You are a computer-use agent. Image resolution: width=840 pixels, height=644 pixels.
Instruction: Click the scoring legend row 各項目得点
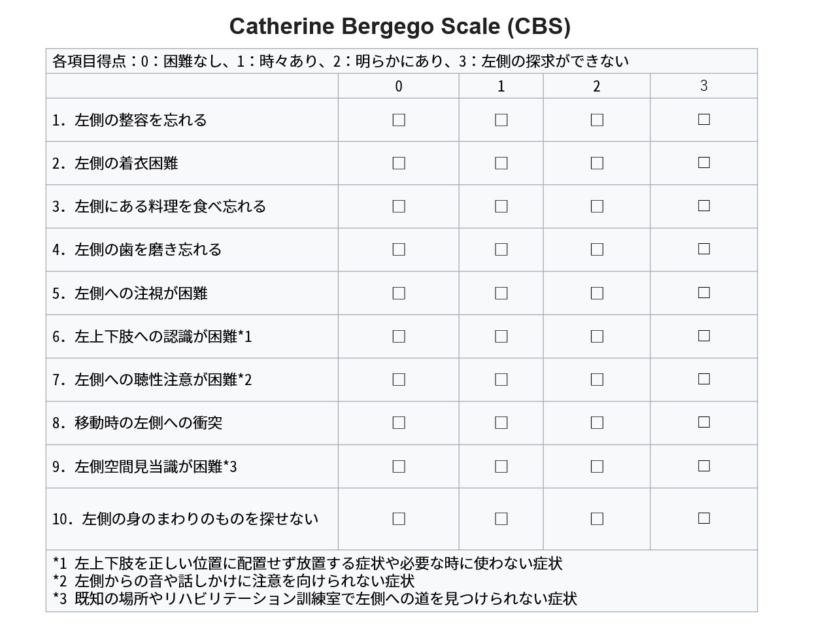401,61
